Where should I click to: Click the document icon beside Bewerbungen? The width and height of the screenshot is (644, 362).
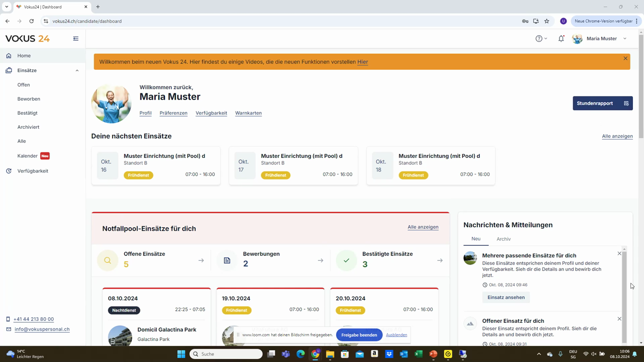coord(227,260)
